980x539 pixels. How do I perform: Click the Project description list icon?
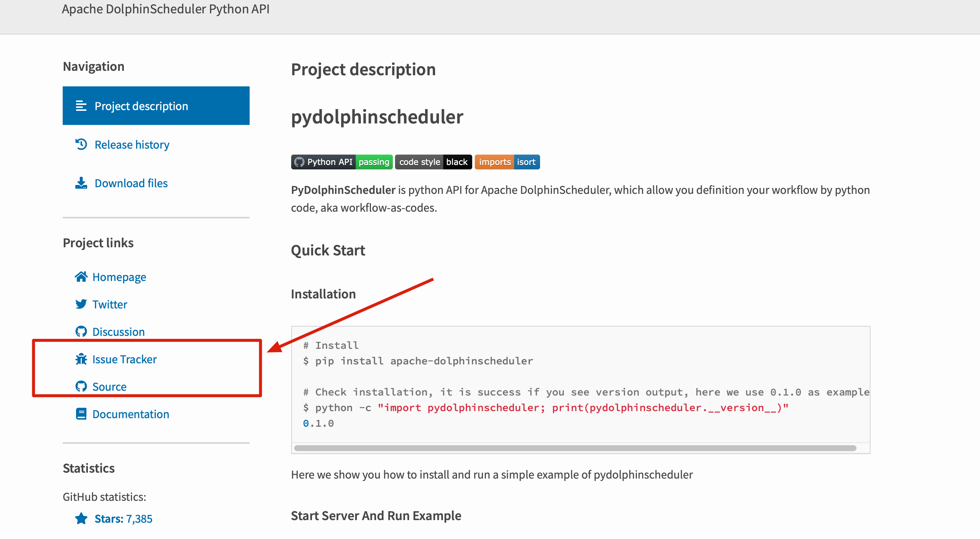[x=81, y=106]
